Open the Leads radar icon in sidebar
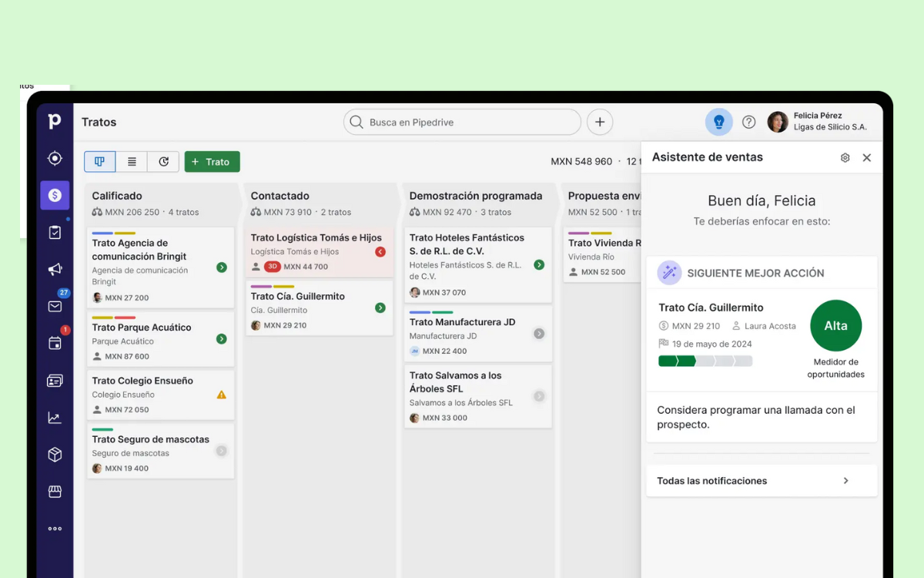Viewport: 924px width, 578px height. 55,159
